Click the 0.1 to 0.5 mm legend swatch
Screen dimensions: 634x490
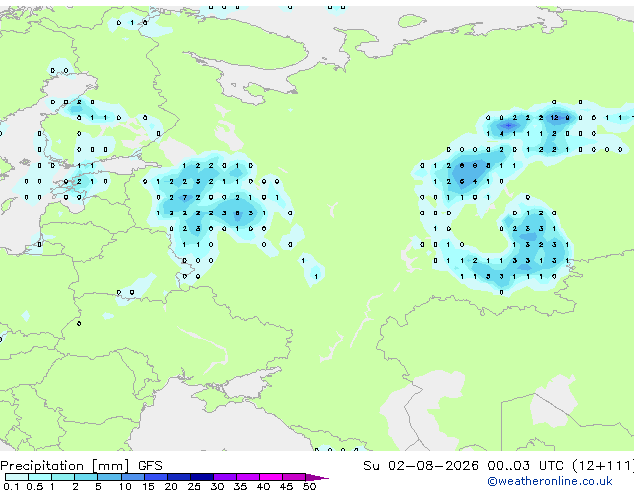click(17, 477)
